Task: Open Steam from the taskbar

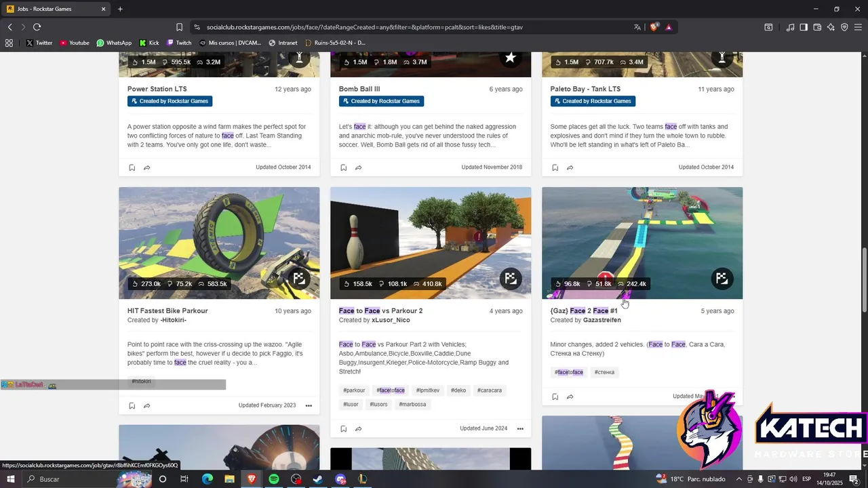Action: coord(318,479)
